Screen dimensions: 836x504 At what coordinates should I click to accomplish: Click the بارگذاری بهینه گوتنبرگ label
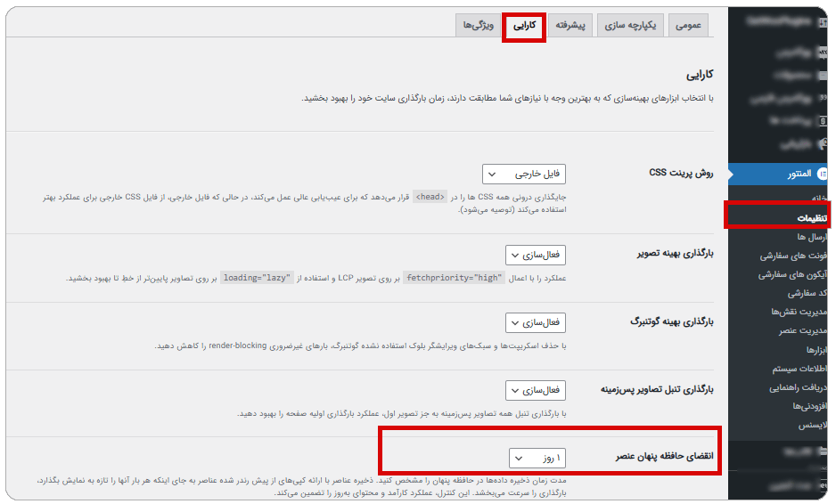click(672, 321)
